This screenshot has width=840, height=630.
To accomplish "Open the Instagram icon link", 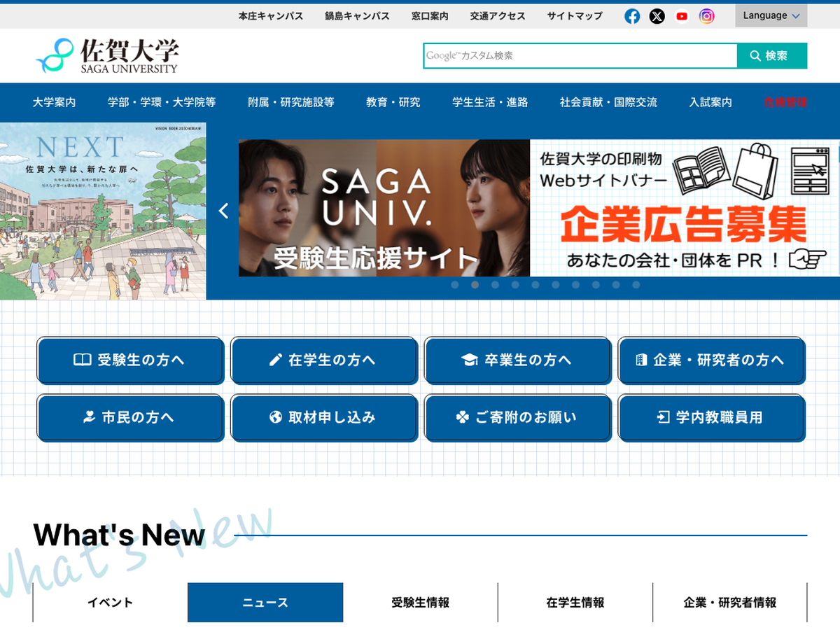I will point(707,16).
